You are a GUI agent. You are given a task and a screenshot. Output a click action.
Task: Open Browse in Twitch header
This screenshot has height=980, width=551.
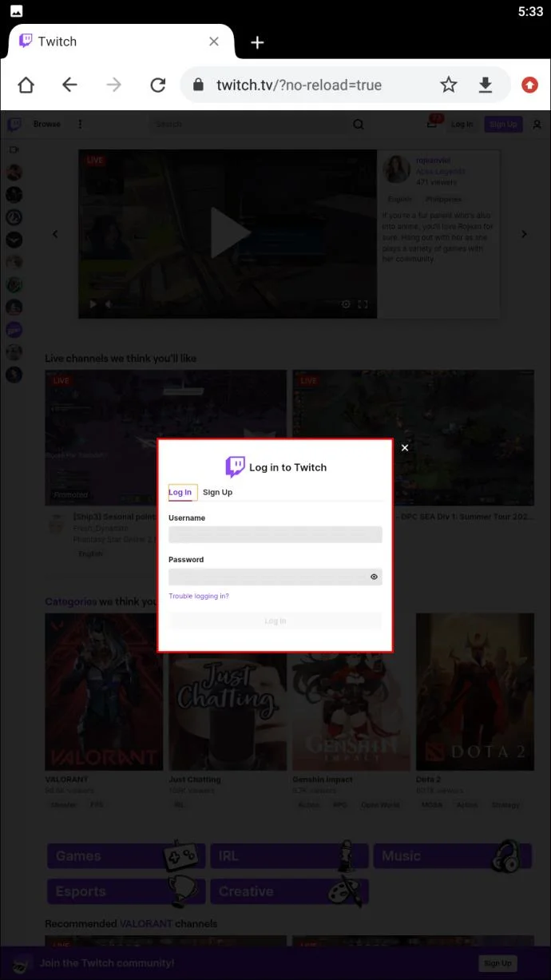pos(47,125)
